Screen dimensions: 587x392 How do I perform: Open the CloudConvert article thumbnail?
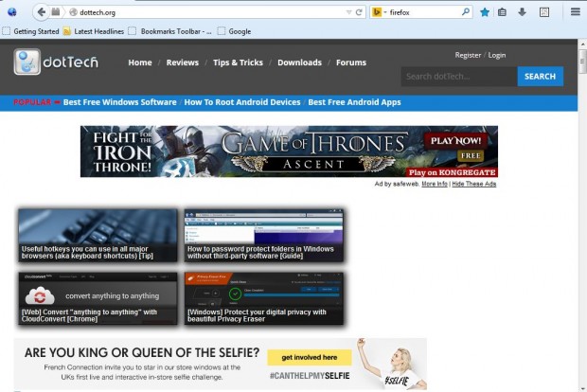point(98,298)
